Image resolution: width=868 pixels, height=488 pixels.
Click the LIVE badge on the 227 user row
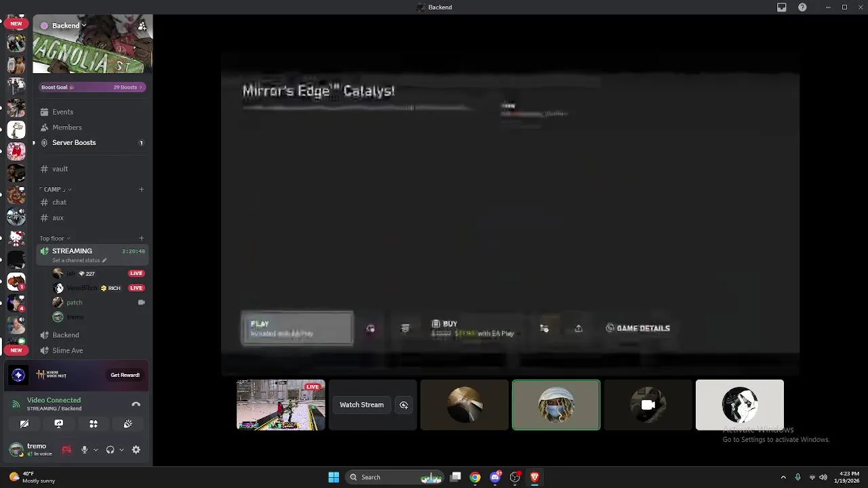coord(136,274)
